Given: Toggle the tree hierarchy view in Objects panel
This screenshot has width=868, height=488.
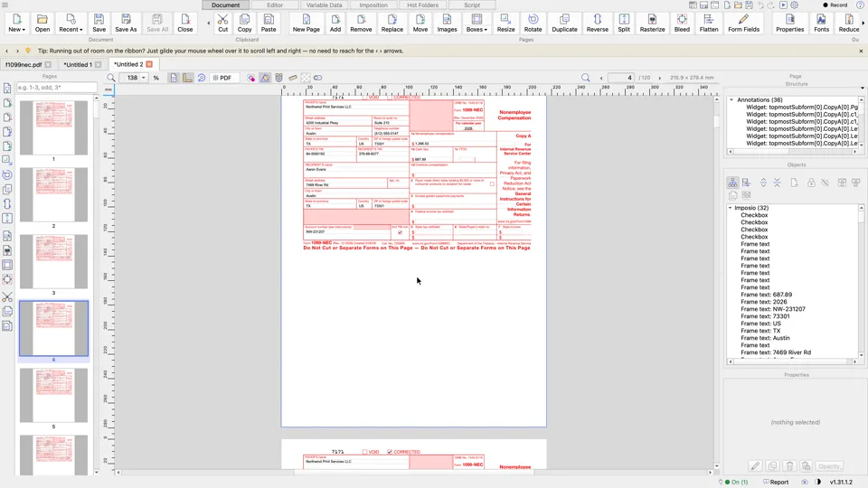Looking at the screenshot, I should tap(732, 183).
